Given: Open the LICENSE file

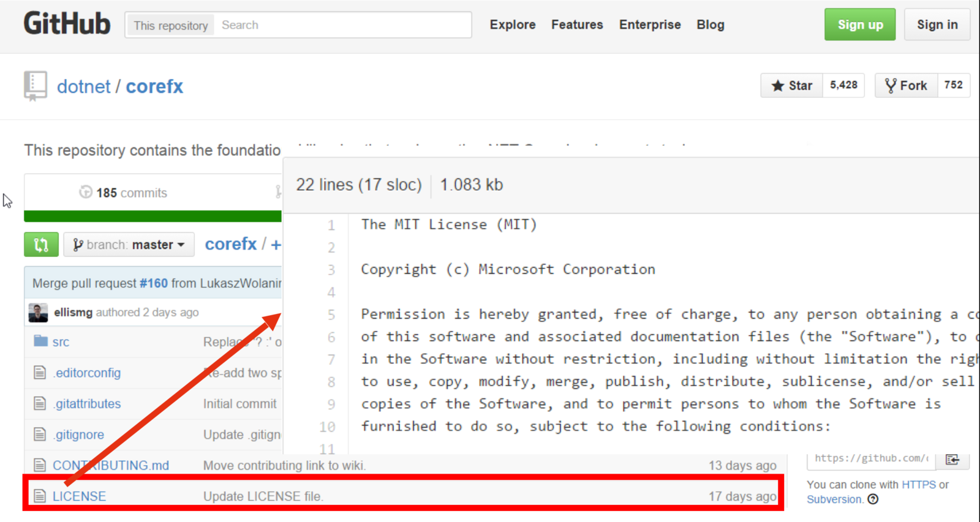Looking at the screenshot, I should click(x=79, y=496).
